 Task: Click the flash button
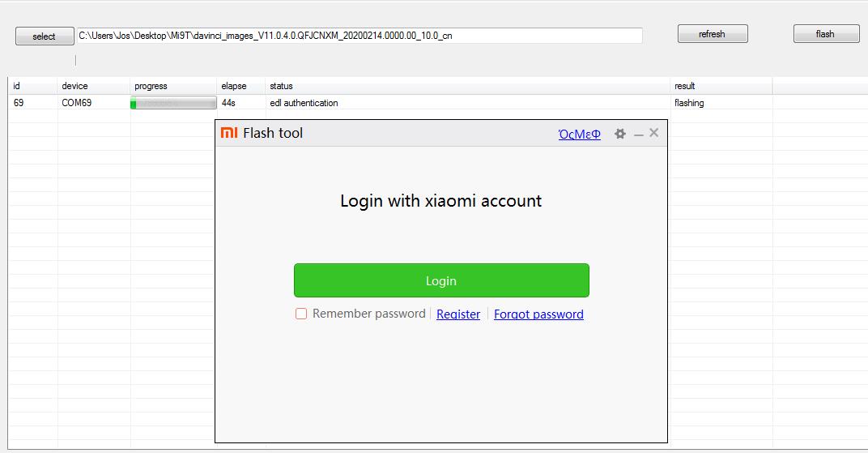coord(826,34)
